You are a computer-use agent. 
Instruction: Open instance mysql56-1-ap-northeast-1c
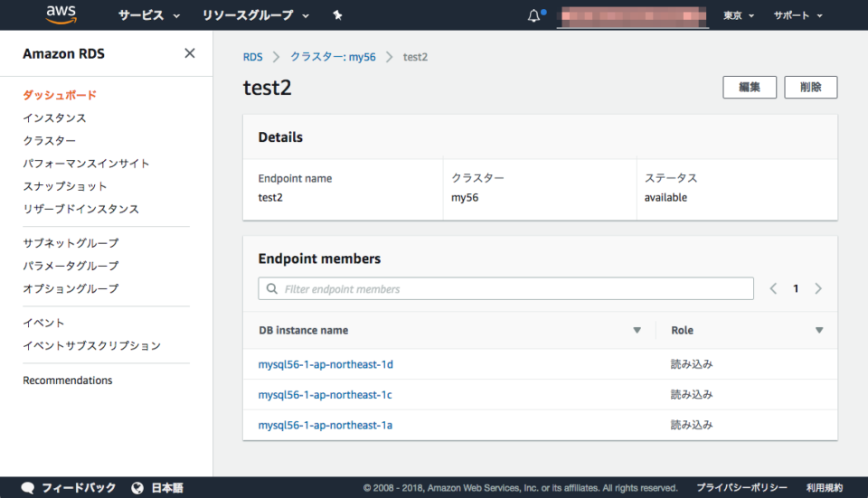pyautogui.click(x=325, y=395)
